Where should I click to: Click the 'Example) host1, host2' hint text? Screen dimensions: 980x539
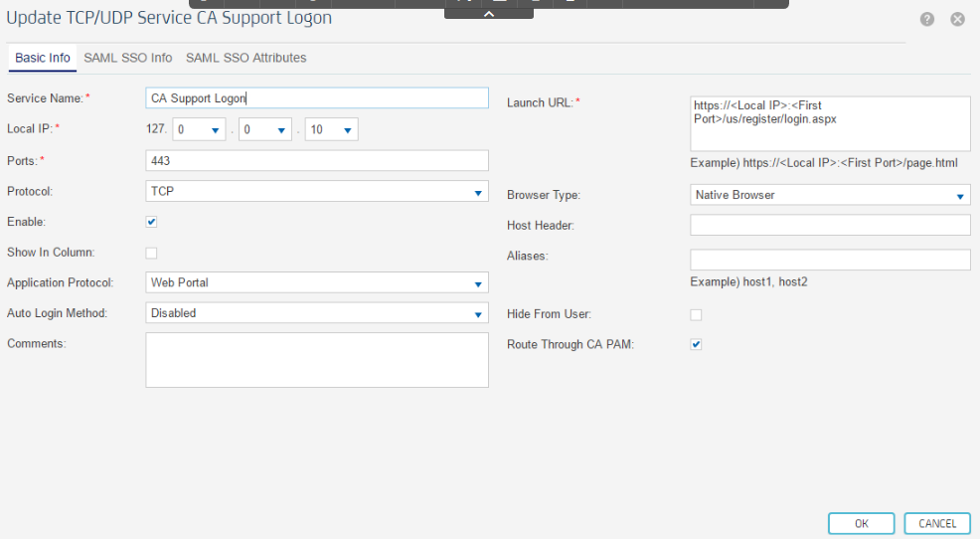point(748,282)
